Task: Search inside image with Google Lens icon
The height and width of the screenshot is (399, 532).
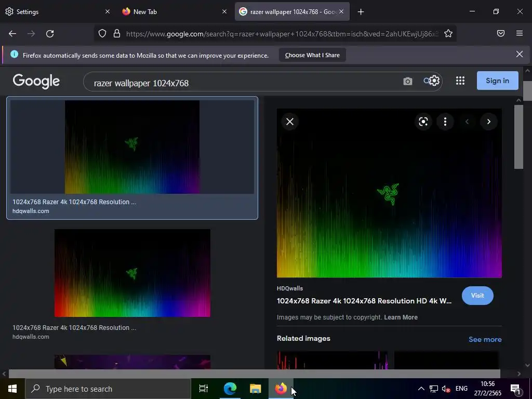Action: click(423, 122)
